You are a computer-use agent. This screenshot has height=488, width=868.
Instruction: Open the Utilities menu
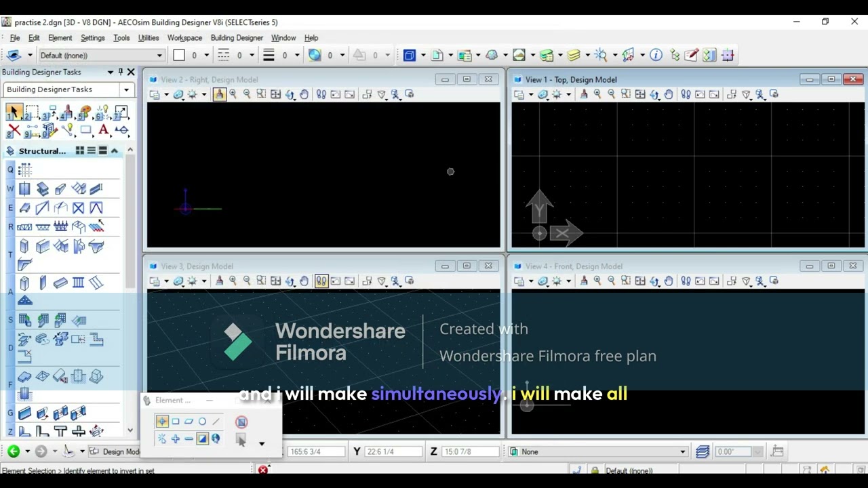pyautogui.click(x=149, y=38)
